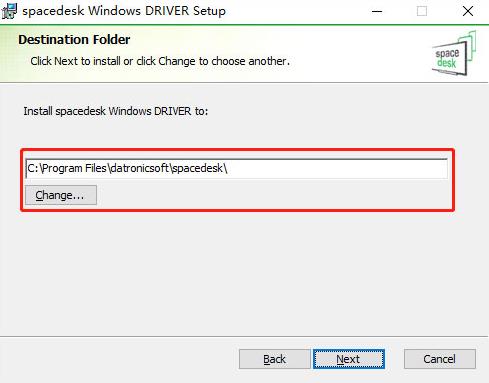The image size is (489, 383).
Task: Click the destination folder path field
Action: click(x=236, y=169)
